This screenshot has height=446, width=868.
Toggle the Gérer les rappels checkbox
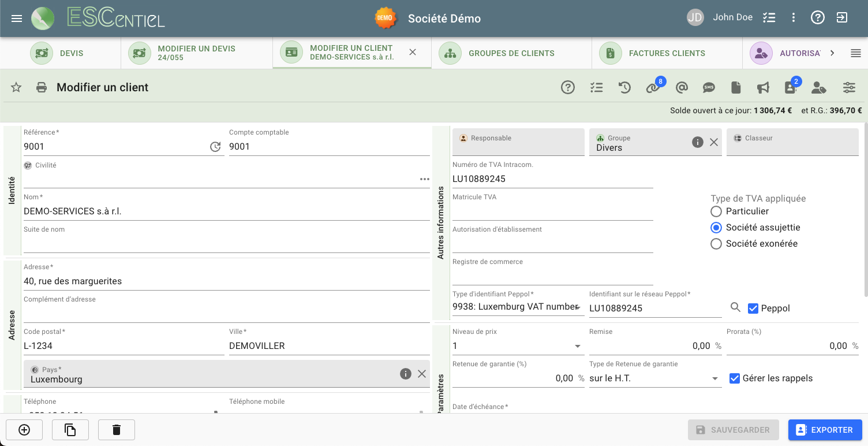(x=735, y=378)
